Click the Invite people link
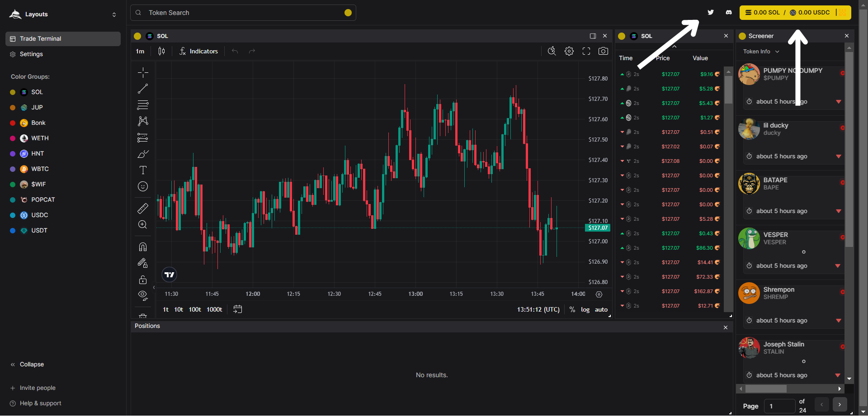This screenshot has height=417, width=868. (37, 388)
